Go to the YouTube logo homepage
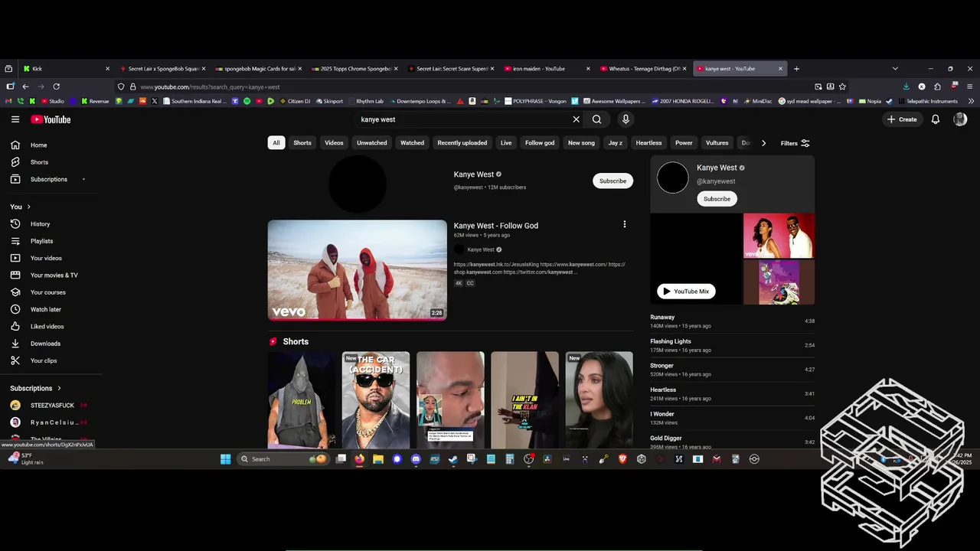Viewport: 980px width, 551px height. (x=51, y=119)
